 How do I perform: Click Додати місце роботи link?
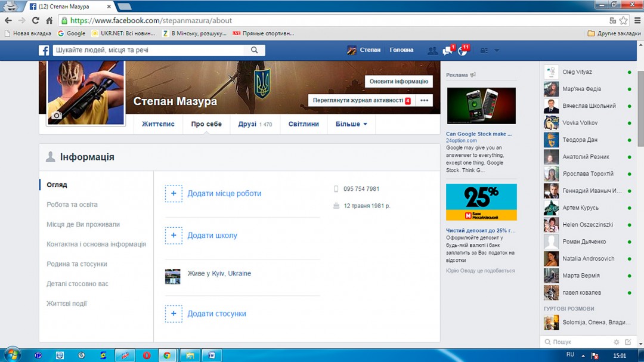(224, 194)
